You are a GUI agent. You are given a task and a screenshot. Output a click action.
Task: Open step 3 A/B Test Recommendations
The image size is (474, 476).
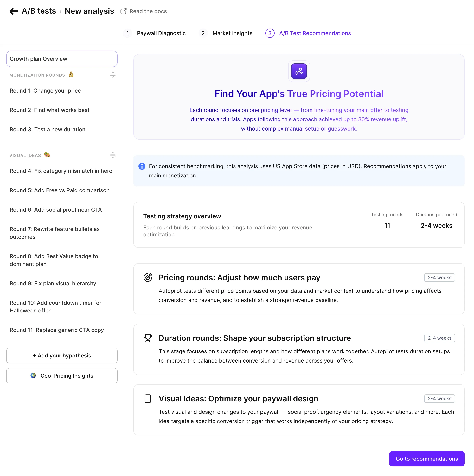pos(315,33)
